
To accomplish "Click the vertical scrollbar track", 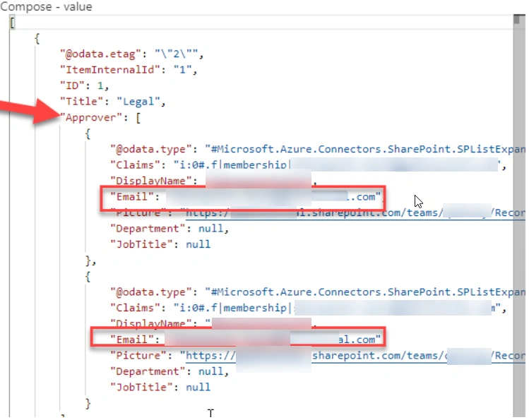I will (519, 216).
